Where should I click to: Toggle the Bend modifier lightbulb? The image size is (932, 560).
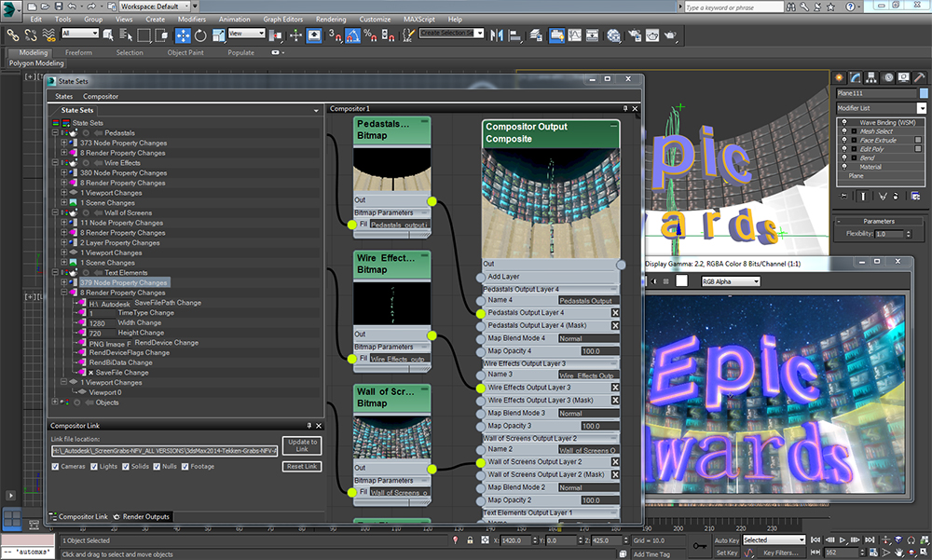pos(844,157)
